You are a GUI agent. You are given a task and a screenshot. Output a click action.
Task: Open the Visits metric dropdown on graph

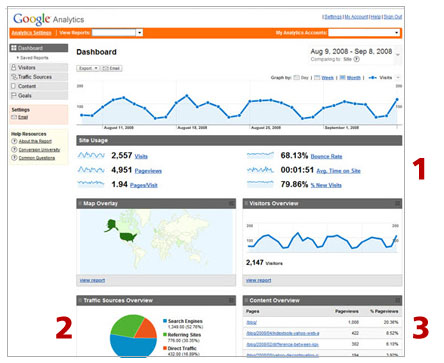[x=398, y=78]
